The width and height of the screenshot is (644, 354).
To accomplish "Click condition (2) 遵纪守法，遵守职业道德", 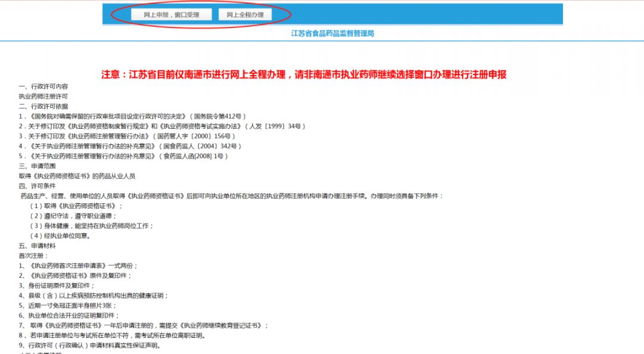I will (74, 216).
